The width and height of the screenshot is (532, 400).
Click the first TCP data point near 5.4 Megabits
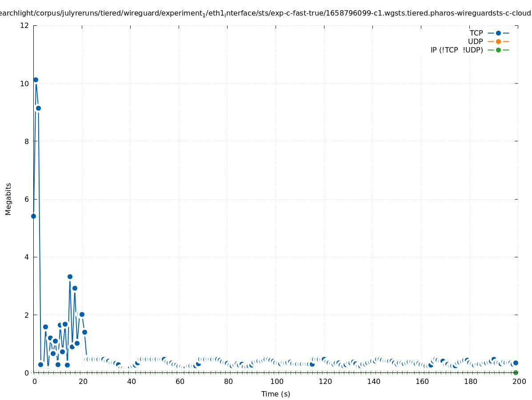click(x=33, y=216)
